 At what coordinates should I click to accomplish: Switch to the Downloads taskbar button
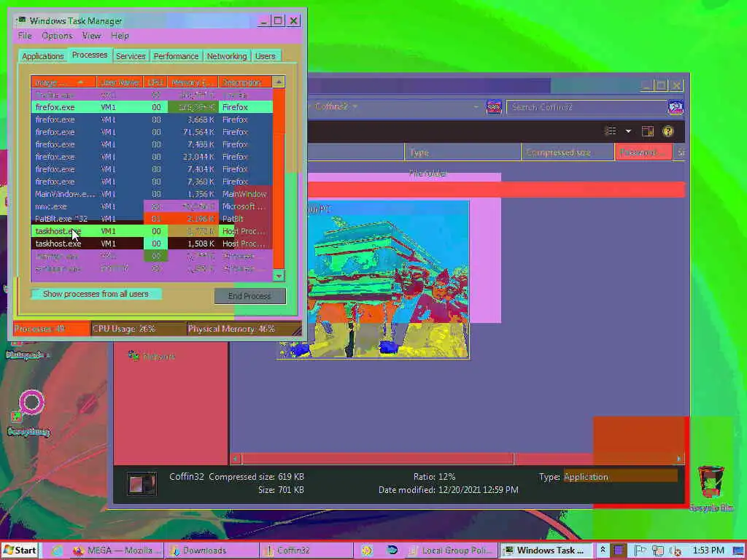click(212, 551)
